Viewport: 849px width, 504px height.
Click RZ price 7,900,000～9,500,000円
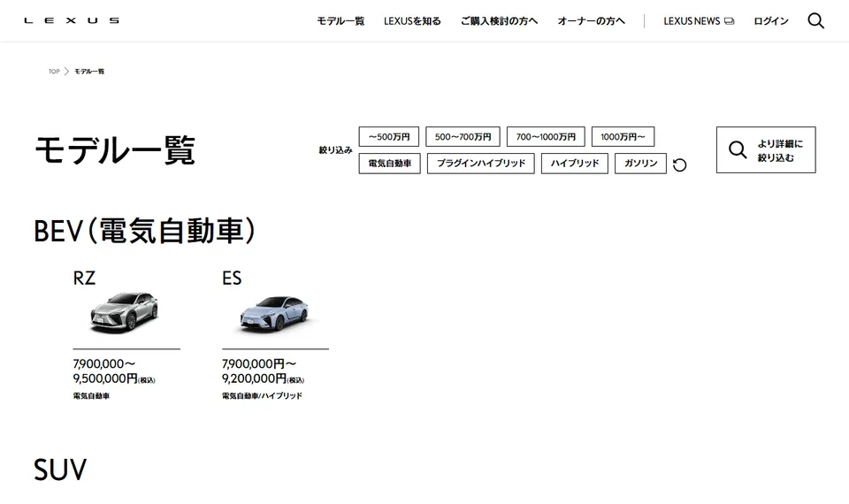tap(114, 370)
